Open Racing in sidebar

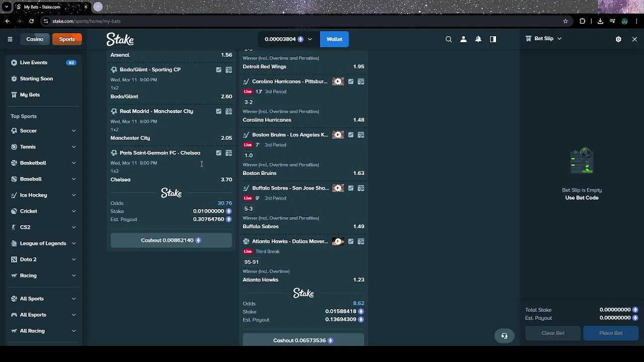coord(28,276)
